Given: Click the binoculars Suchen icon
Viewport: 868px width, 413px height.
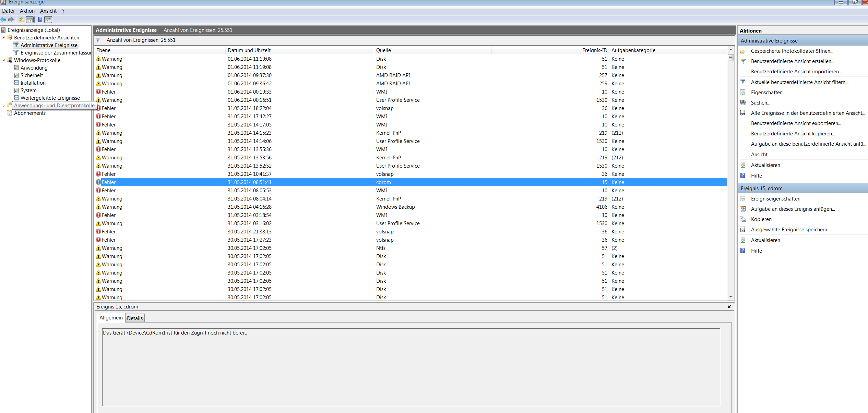Looking at the screenshot, I should (x=743, y=103).
